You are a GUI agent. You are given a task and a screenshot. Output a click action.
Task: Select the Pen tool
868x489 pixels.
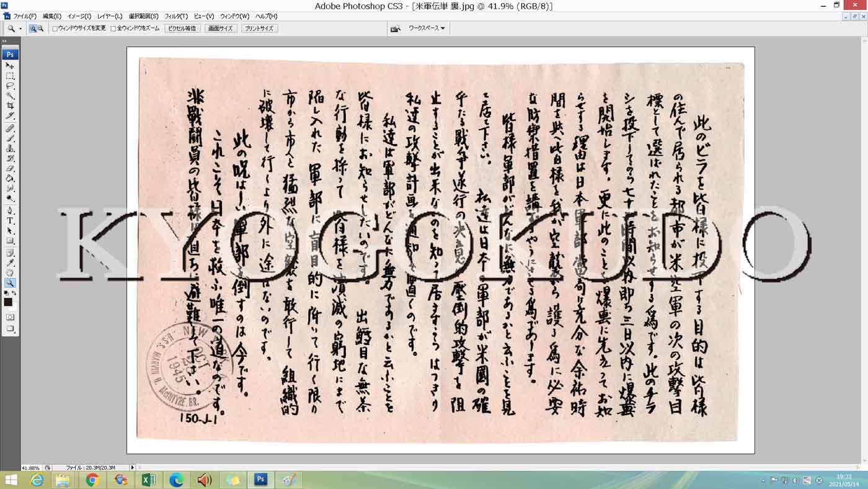(10, 210)
